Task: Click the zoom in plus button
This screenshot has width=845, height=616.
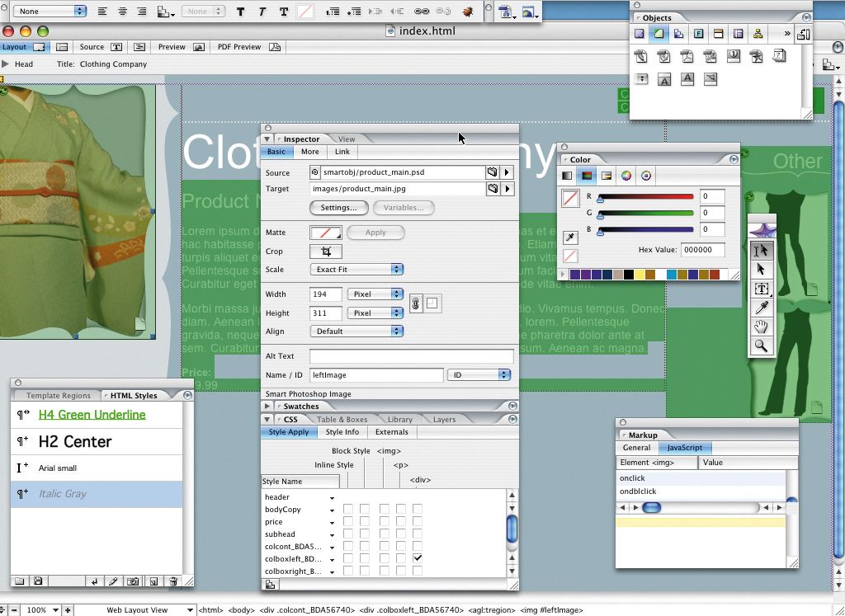Action: point(68,610)
